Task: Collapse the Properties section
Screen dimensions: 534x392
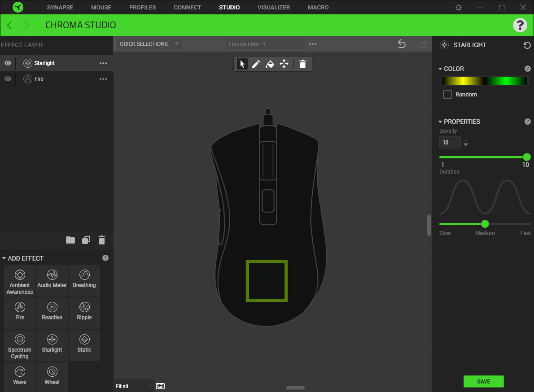Action: click(440, 122)
